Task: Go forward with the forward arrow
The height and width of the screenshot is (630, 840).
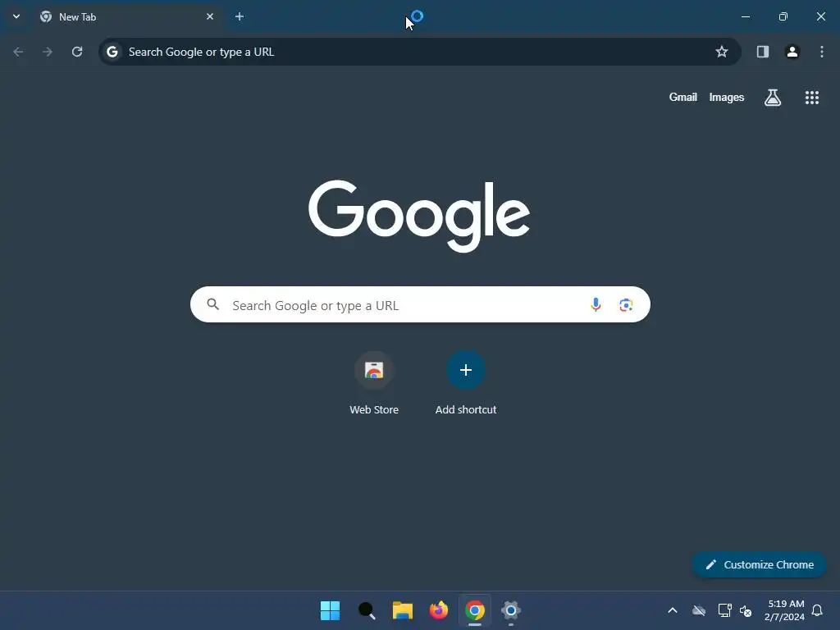Action: pos(48,52)
